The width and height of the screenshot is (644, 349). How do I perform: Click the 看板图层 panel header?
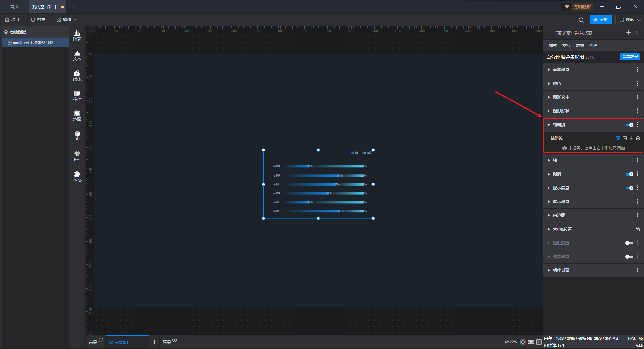tap(35, 32)
